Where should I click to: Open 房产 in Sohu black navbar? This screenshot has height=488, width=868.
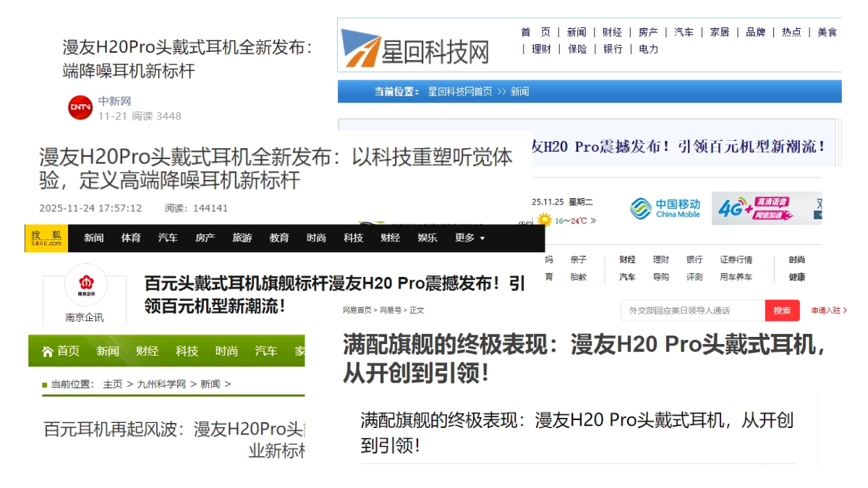coord(205,238)
